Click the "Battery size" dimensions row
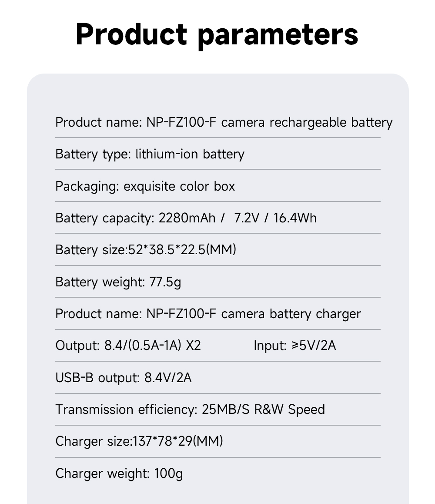Viewport: 435px width, 504px height. point(146,250)
